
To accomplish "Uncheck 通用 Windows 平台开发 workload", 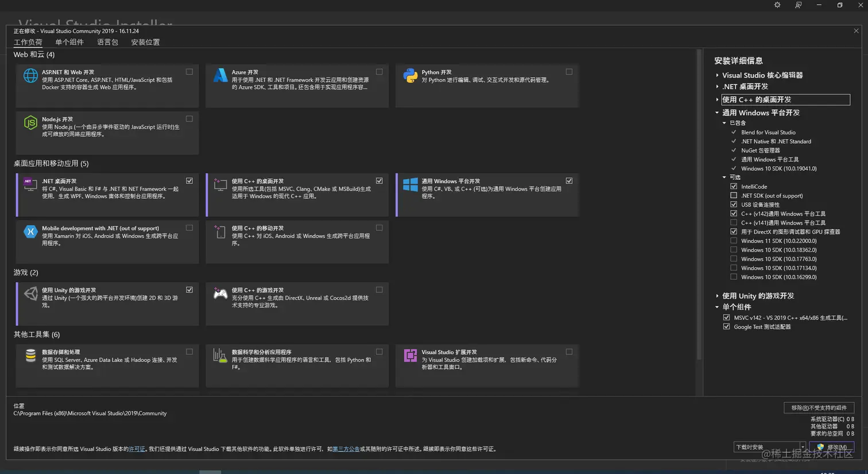I will pyautogui.click(x=569, y=181).
